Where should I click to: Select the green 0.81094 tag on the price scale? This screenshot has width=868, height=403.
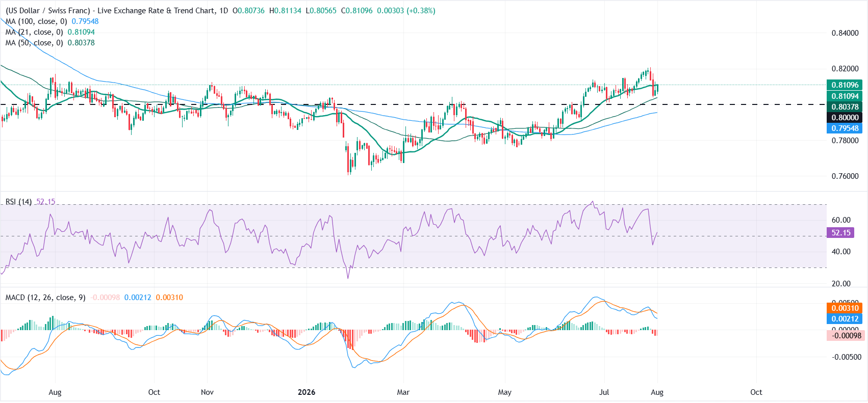[845, 96]
